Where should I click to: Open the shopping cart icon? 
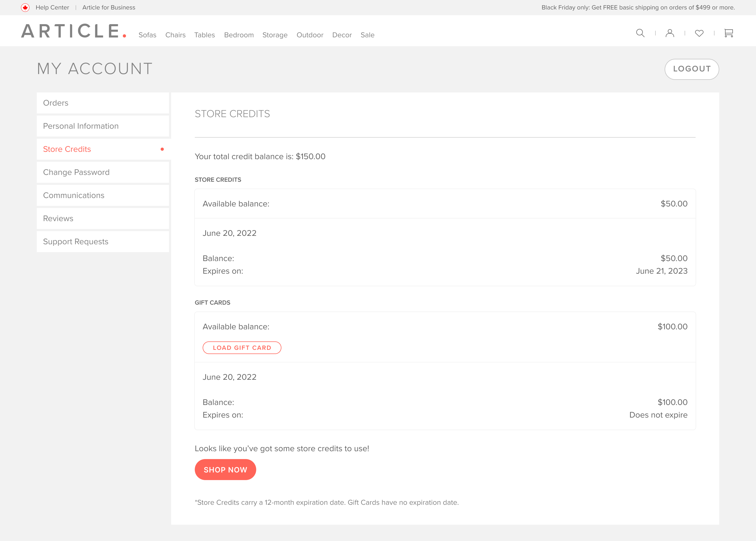728,33
